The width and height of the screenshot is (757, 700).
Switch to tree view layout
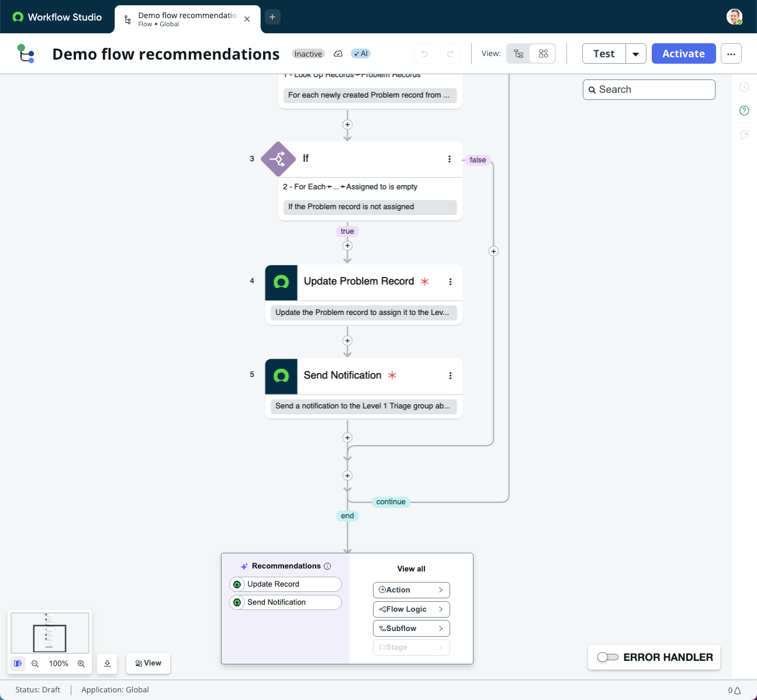[x=519, y=54]
